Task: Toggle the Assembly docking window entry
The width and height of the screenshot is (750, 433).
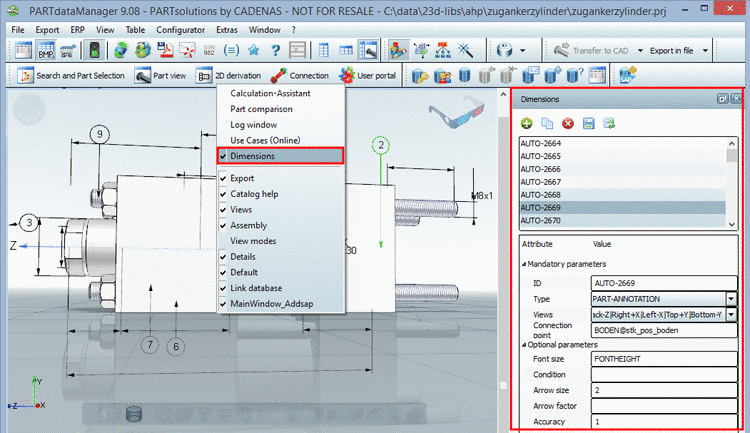Action: (280, 225)
